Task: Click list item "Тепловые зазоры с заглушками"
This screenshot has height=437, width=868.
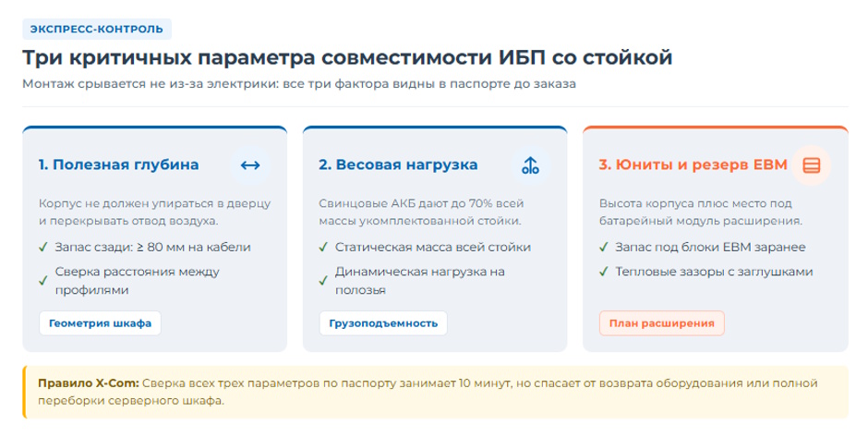Action: (714, 272)
